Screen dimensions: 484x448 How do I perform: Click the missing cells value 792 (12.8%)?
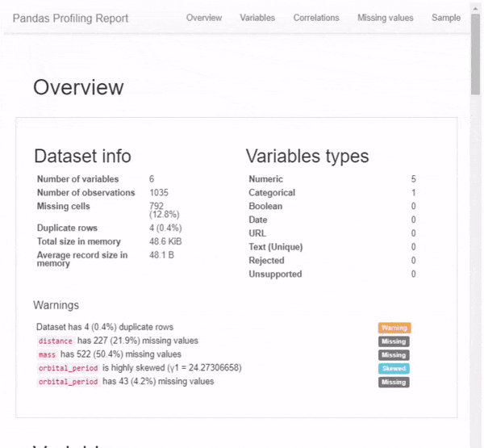click(x=164, y=210)
